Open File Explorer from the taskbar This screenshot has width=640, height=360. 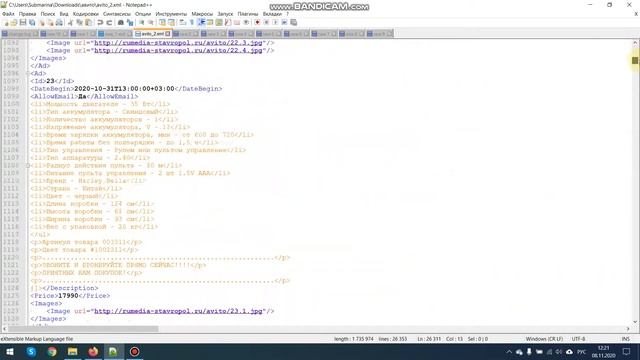(73, 352)
